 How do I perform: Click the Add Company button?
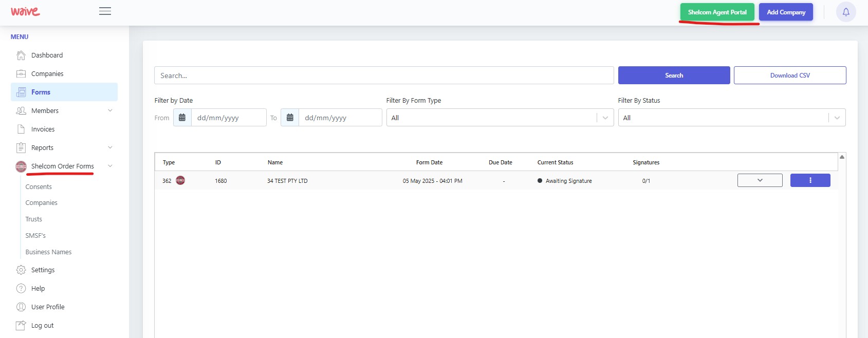pyautogui.click(x=786, y=12)
